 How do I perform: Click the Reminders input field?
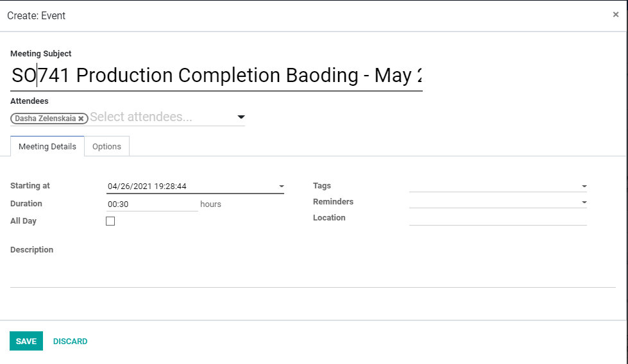[x=495, y=202]
